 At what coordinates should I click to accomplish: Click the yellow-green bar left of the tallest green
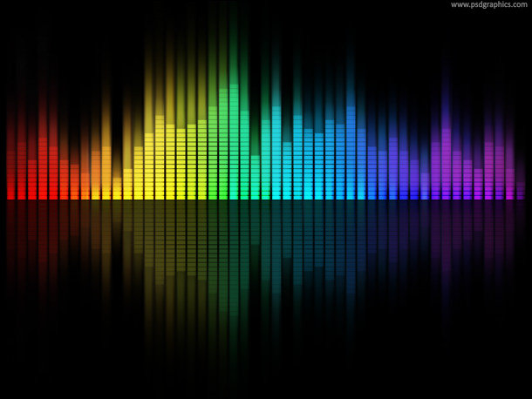(202, 159)
